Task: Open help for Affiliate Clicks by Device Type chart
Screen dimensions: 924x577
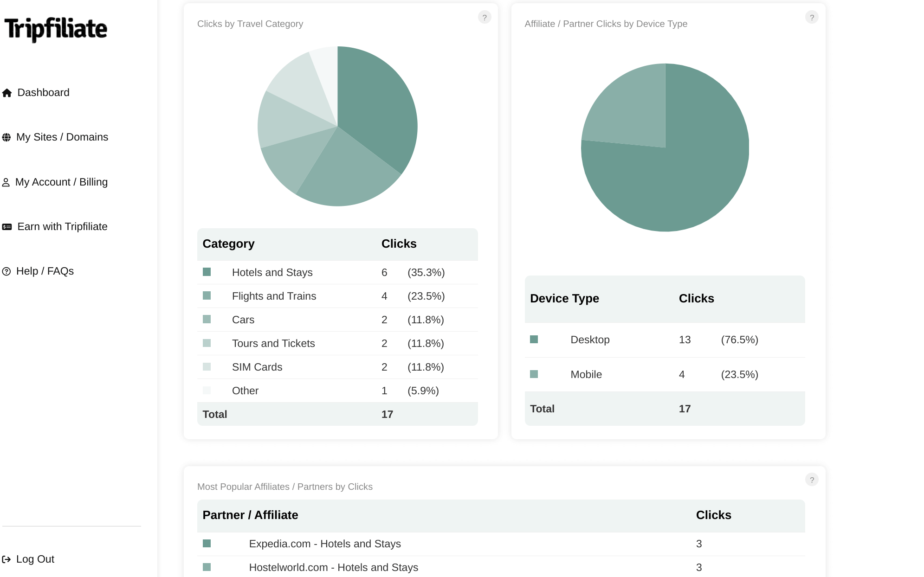Action: click(812, 17)
